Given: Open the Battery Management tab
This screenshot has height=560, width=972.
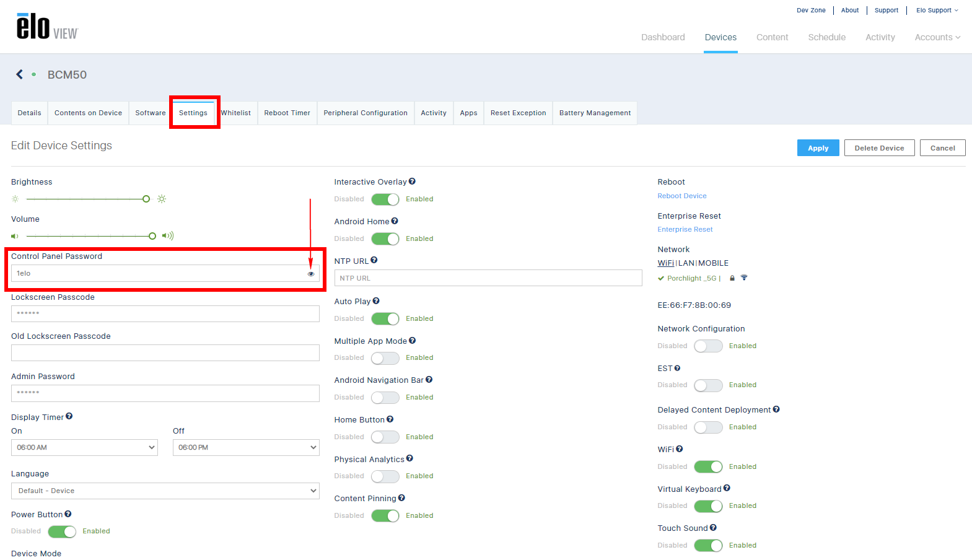Looking at the screenshot, I should point(595,113).
